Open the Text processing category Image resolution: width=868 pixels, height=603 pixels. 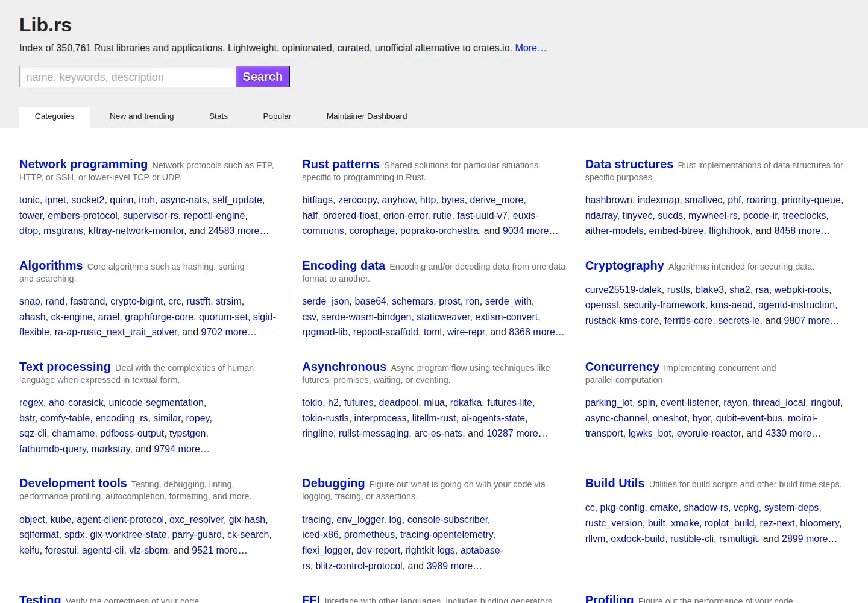(x=65, y=367)
